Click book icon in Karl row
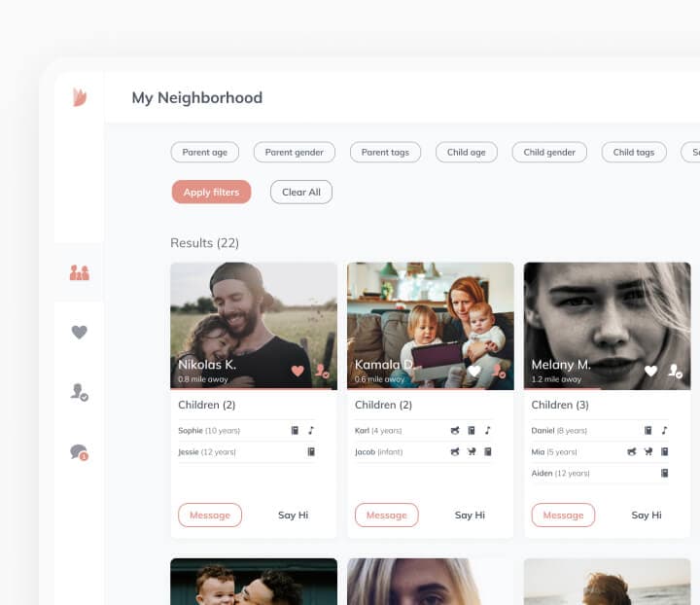This screenshot has height=605, width=700. [472, 430]
